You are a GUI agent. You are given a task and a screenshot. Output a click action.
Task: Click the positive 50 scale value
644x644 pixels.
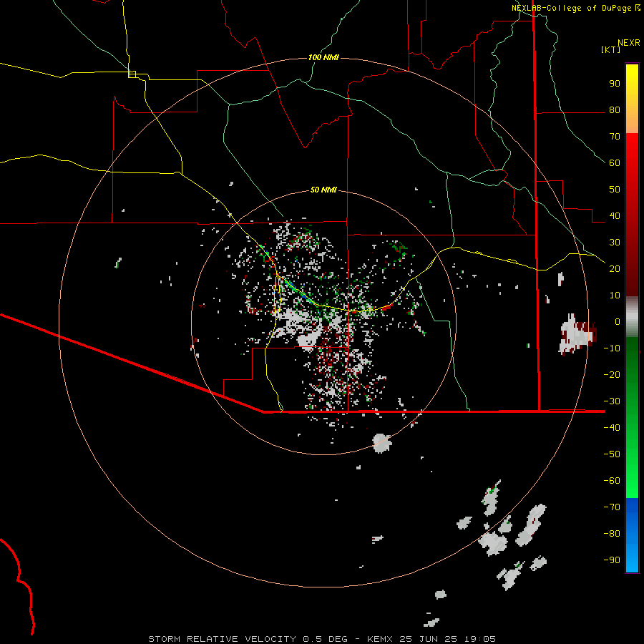[615, 190]
